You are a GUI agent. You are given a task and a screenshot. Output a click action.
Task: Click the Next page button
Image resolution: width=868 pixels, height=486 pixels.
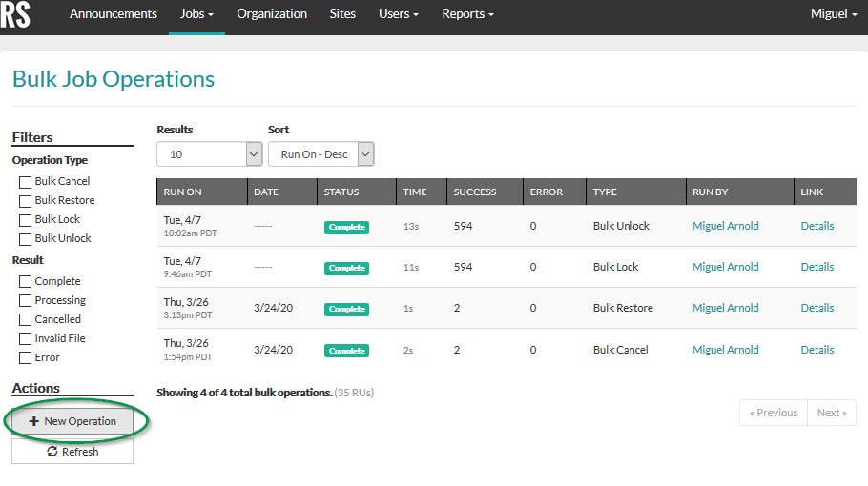tap(832, 413)
